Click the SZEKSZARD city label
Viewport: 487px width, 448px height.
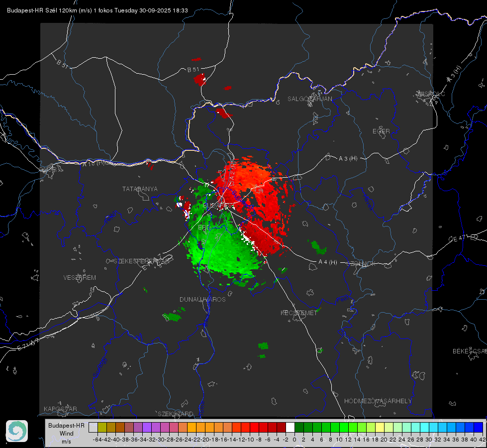(176, 414)
